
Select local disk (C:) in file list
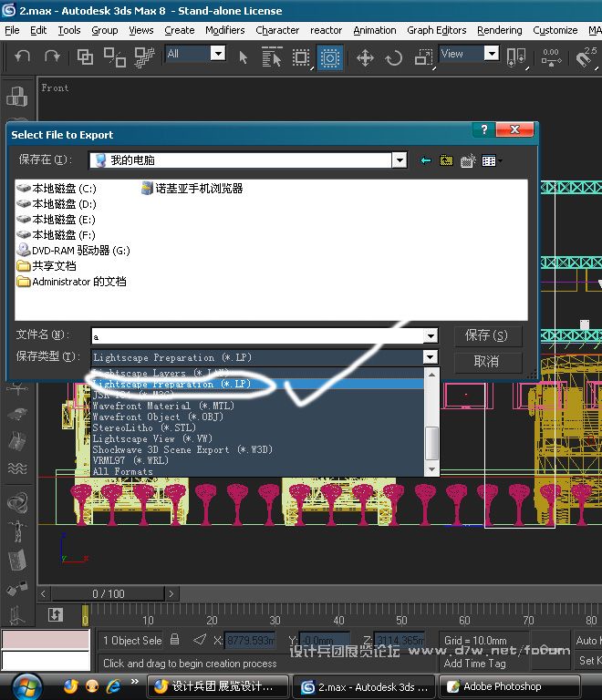[57, 189]
